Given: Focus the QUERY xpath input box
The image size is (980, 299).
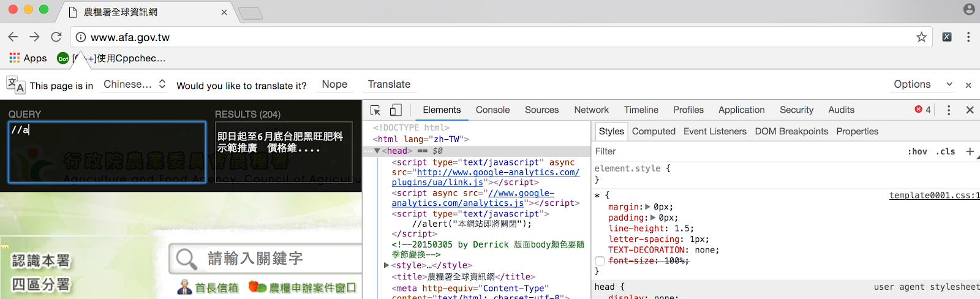Looking at the screenshot, I should click(x=107, y=152).
